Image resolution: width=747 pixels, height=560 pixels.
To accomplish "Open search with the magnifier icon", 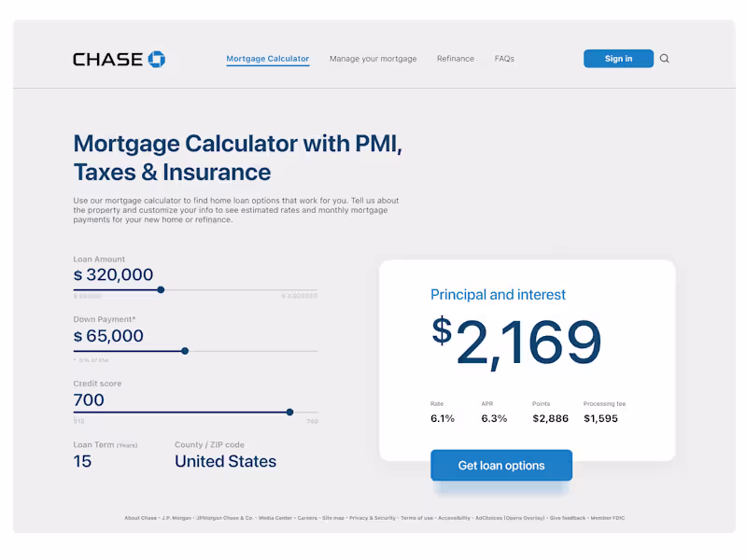I will (x=665, y=59).
